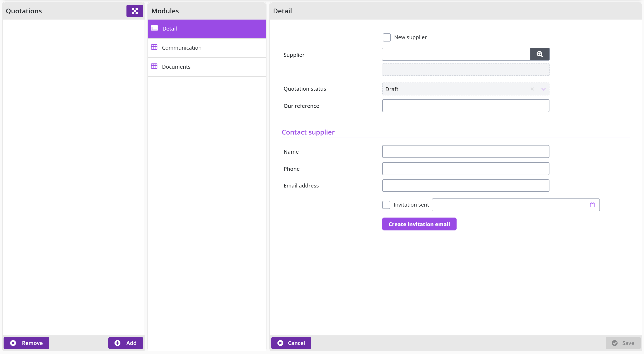Image resolution: width=644 pixels, height=354 pixels.
Task: Expand the Quotation status dropdown arrow
Action: pyautogui.click(x=543, y=89)
